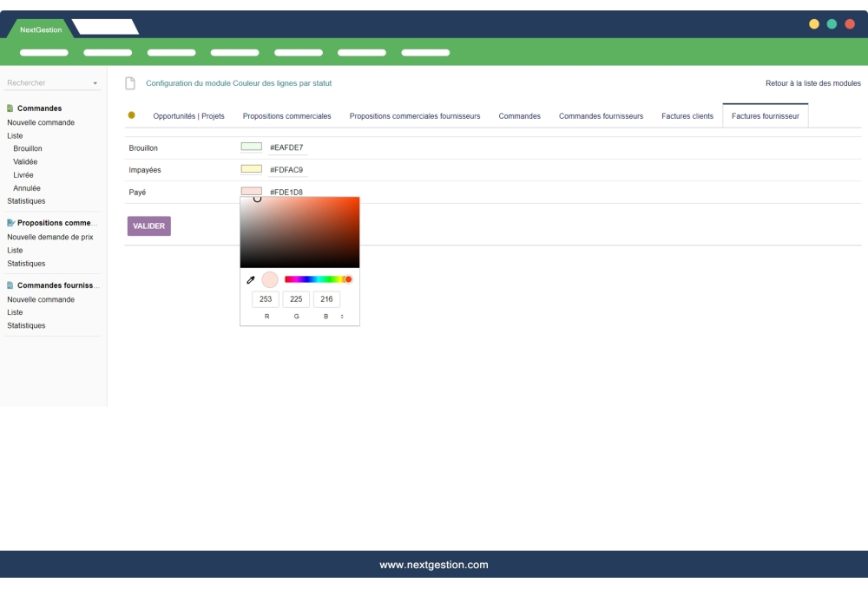Image resolution: width=868 pixels, height=589 pixels.
Task: Switch to the Factures clients tab
Action: pos(687,115)
